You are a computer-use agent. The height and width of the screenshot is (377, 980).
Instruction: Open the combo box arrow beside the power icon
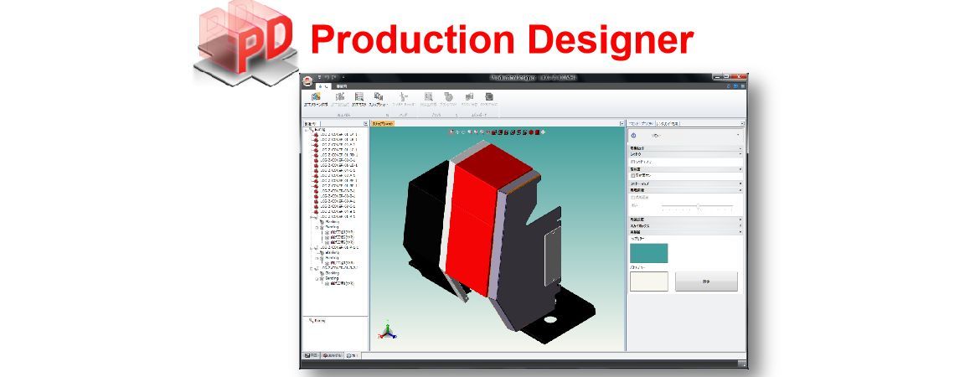(x=738, y=135)
